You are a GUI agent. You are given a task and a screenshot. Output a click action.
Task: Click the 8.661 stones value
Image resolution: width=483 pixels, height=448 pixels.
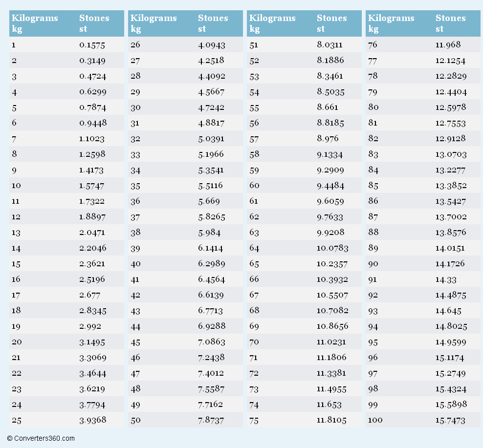pos(328,107)
